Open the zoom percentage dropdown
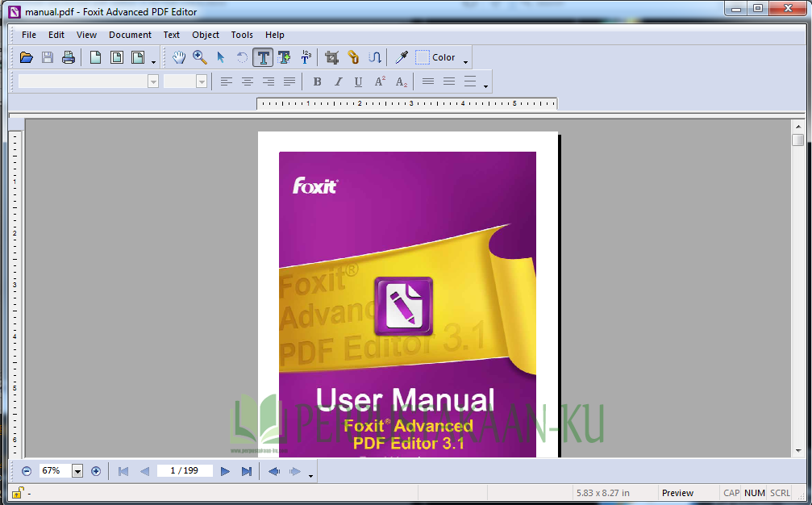 pos(77,471)
